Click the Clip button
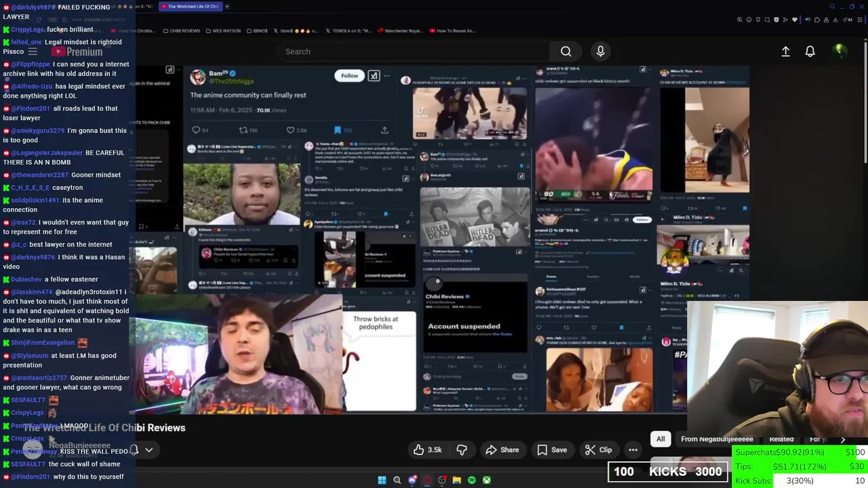Screen dimensions: 868x488 (x=599, y=450)
